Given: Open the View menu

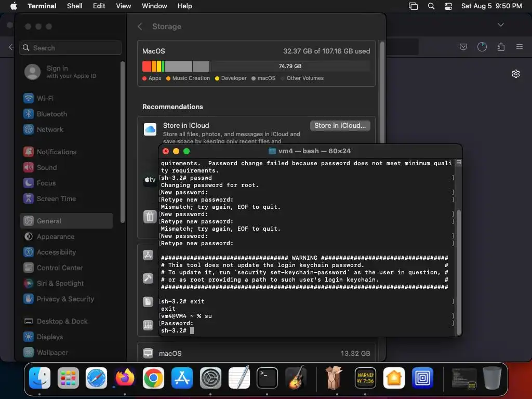Looking at the screenshot, I should point(124,6).
